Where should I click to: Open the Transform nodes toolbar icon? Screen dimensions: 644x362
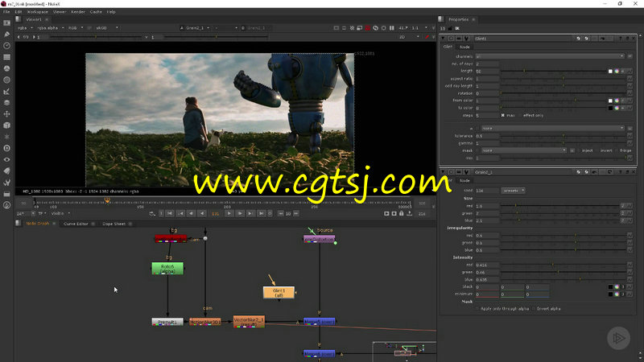pyautogui.click(x=6, y=114)
